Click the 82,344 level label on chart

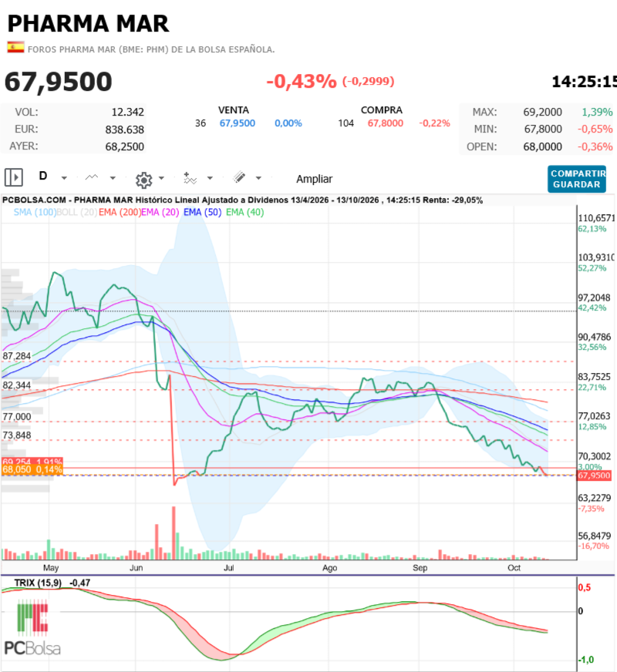point(17,385)
